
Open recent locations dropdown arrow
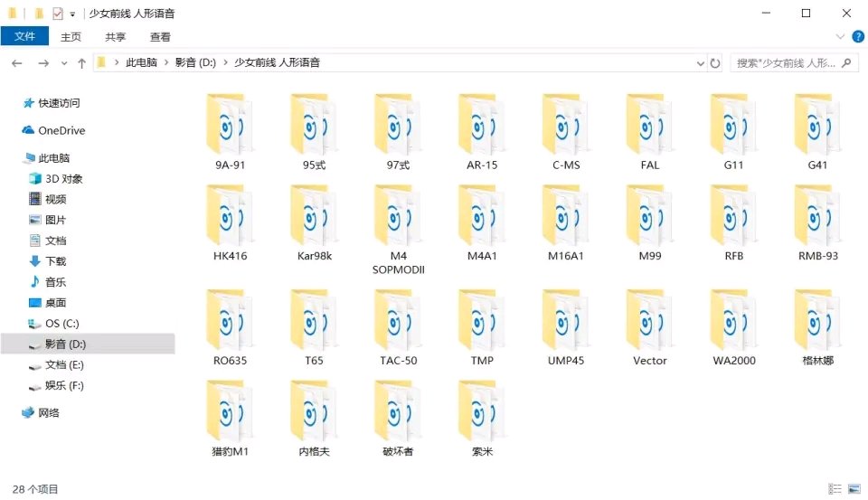64,63
